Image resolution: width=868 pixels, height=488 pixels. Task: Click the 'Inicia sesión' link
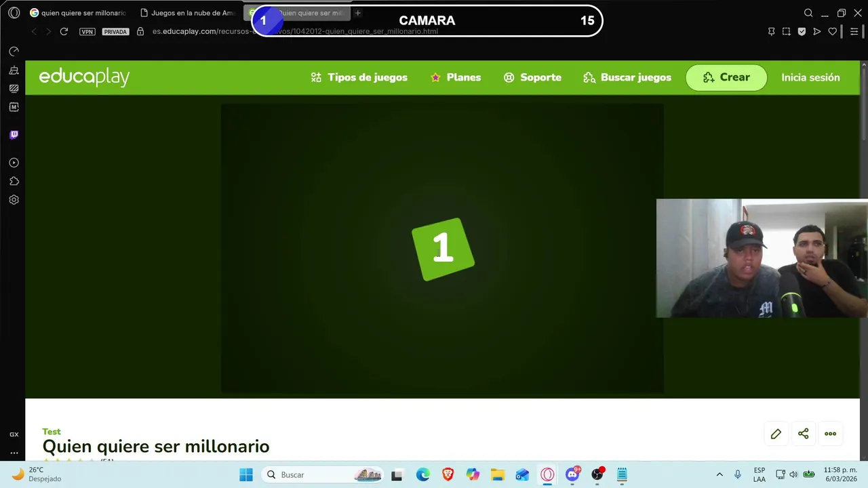(810, 77)
